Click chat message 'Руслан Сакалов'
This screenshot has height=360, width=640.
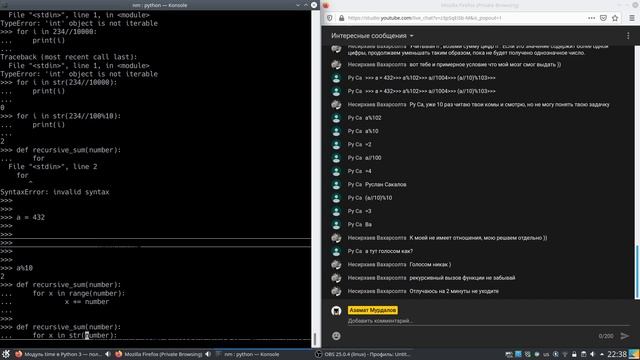click(x=385, y=184)
